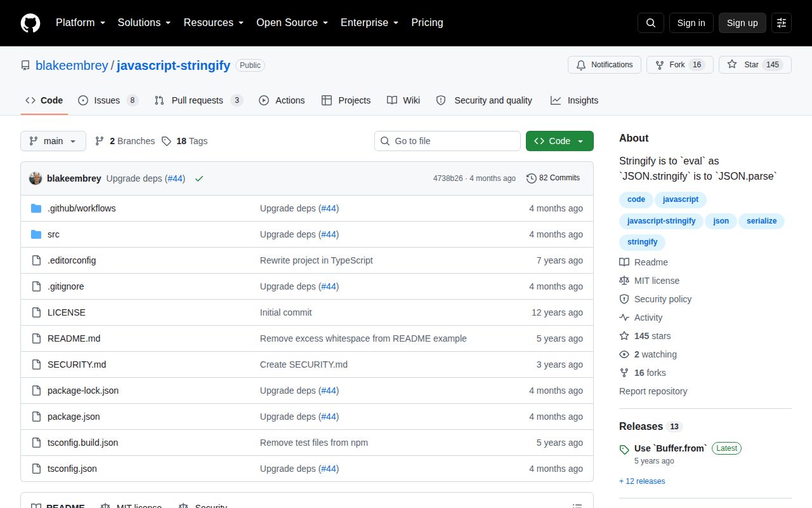
Task: Open 'Remove test files from npm' commit message
Action: pyautogui.click(x=314, y=443)
